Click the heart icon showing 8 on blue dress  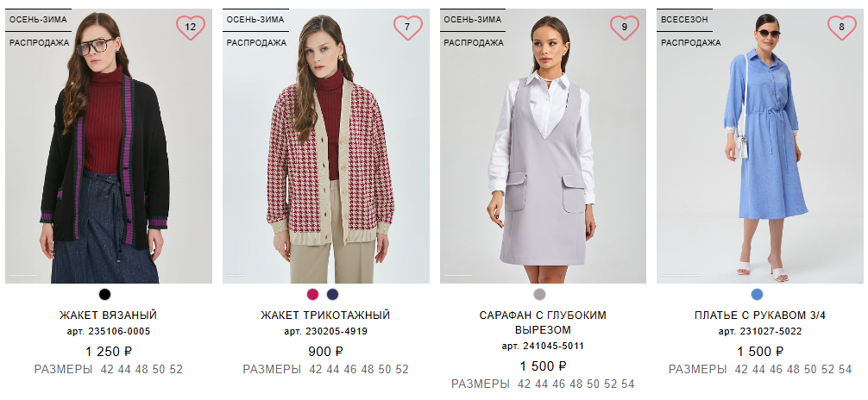(841, 28)
